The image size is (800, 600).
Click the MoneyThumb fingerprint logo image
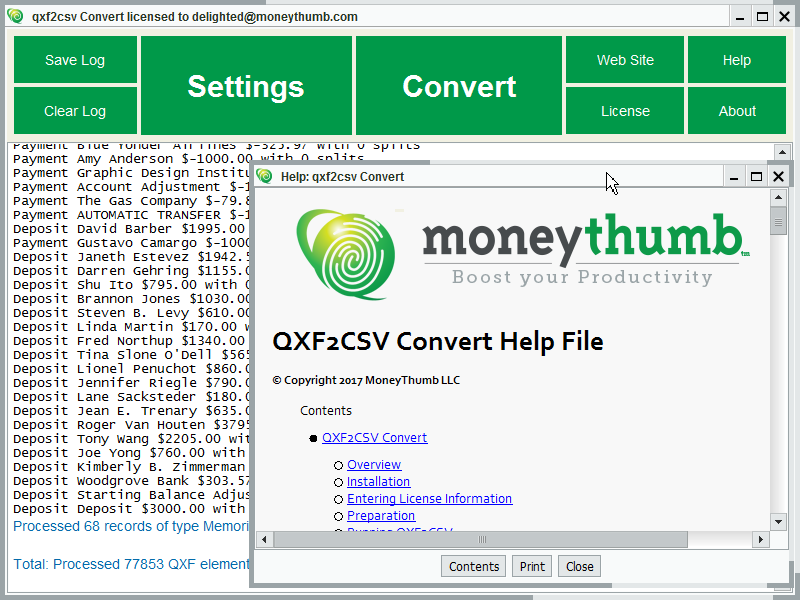pyautogui.click(x=345, y=254)
